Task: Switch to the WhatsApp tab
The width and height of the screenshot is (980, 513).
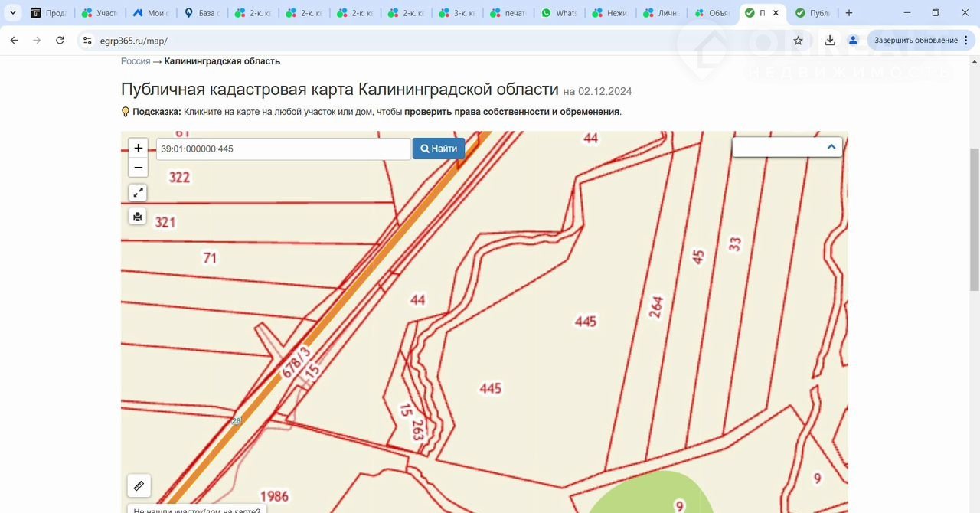Action: tap(559, 13)
